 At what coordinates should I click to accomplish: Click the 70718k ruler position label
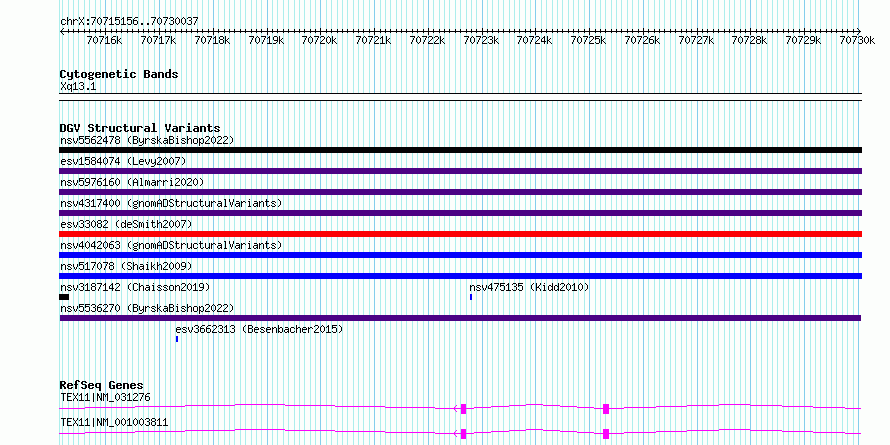[212, 40]
